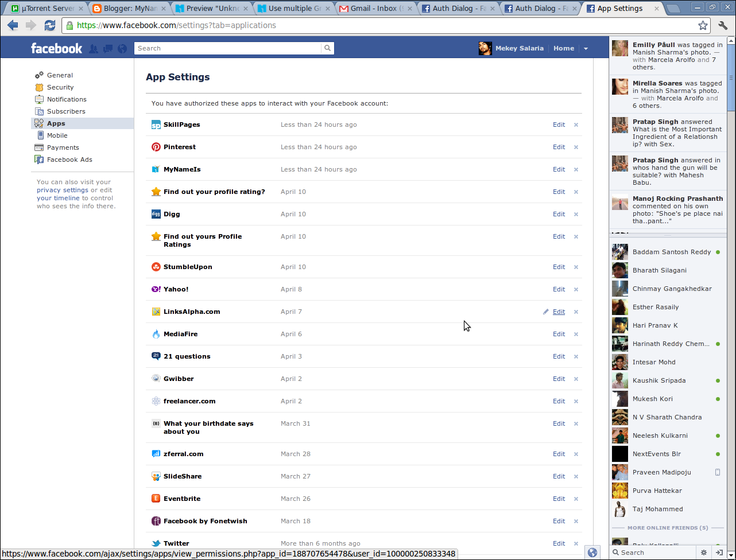This screenshot has height=560, width=736.
Task: Open chat options gear icon
Action: pyautogui.click(x=704, y=553)
